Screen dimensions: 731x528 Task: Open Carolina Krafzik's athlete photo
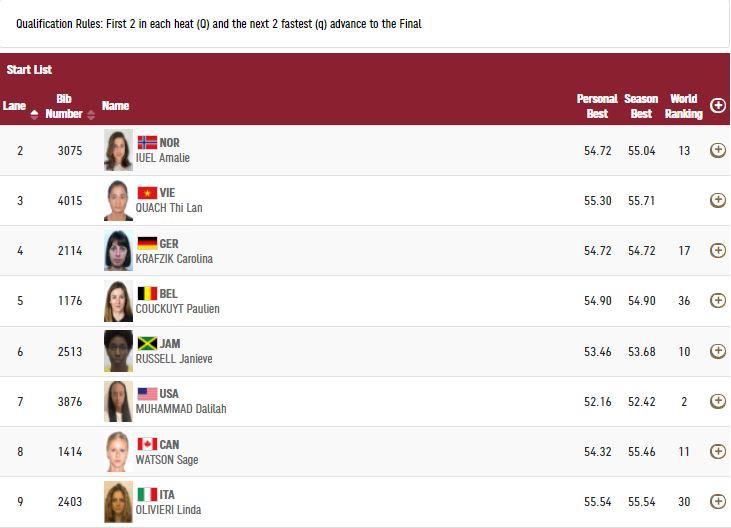tap(118, 250)
